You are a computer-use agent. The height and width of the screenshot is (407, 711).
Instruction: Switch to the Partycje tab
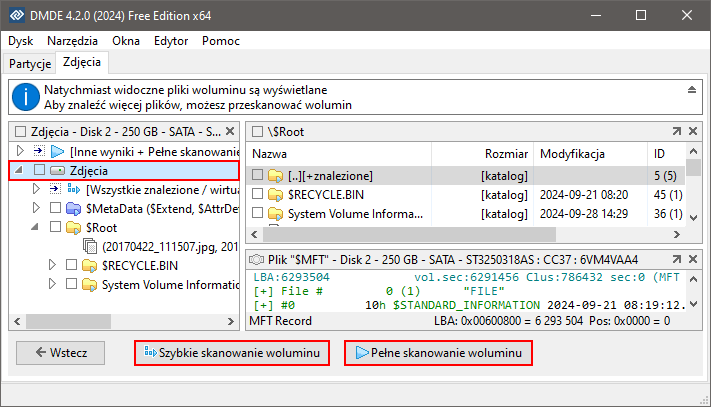[x=29, y=63]
